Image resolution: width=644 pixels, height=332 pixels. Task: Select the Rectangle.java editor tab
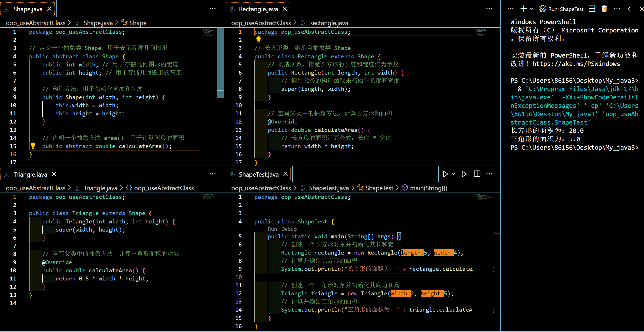tap(258, 9)
